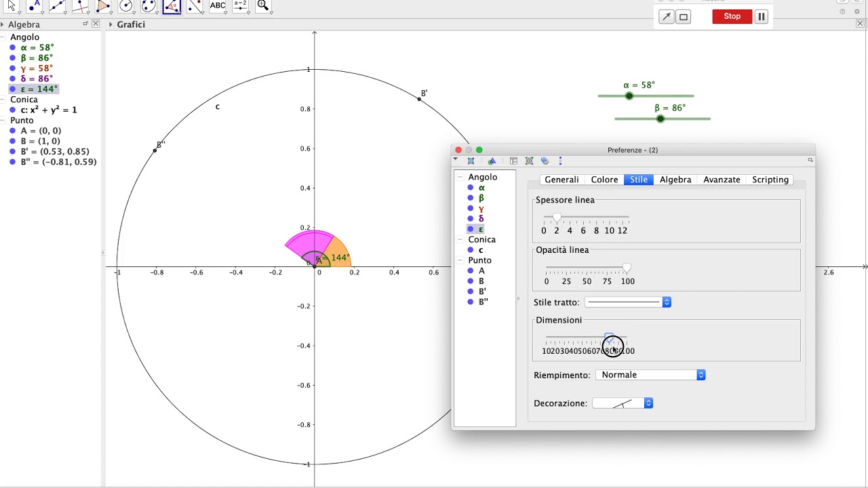Open the Stile tratto dropdown

pyautogui.click(x=628, y=302)
